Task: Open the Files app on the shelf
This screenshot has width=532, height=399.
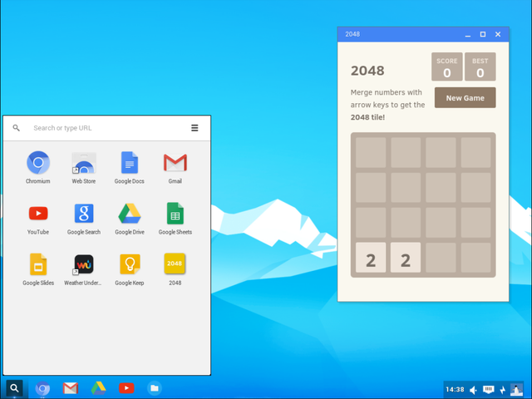Action: click(x=155, y=388)
